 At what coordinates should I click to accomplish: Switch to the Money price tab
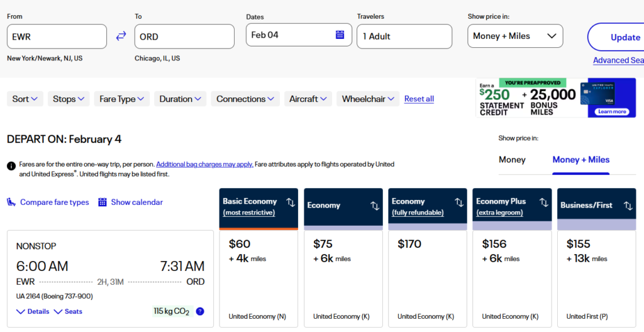coord(512,160)
